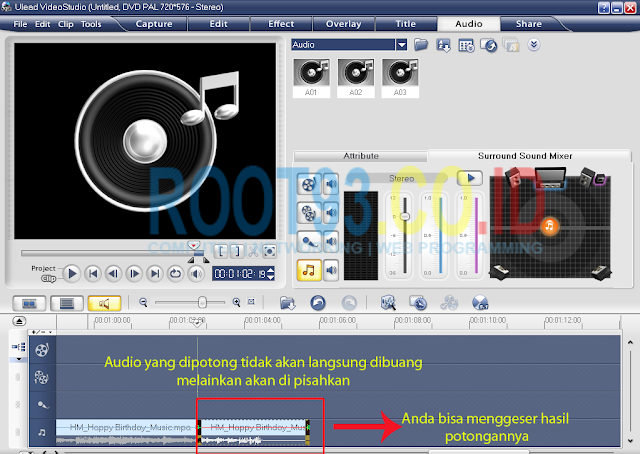Click the timeline zoom slider
The width and height of the screenshot is (640, 454).
[x=202, y=303]
